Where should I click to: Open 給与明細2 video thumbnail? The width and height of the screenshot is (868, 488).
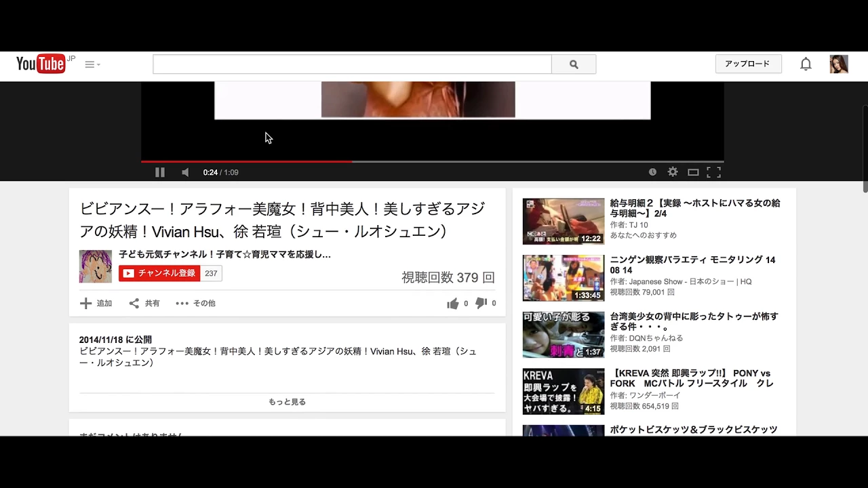coord(563,221)
